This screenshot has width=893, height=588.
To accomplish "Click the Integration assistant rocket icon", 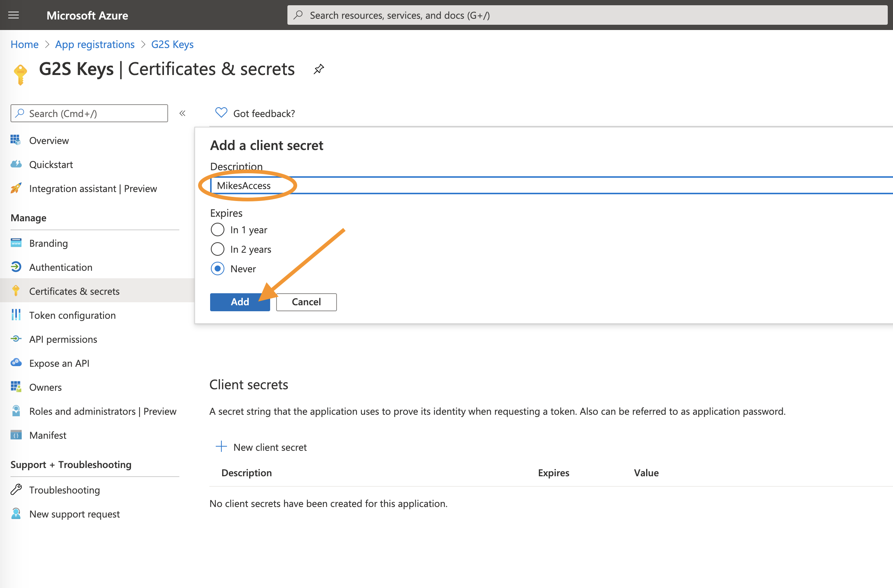I will pos(16,188).
